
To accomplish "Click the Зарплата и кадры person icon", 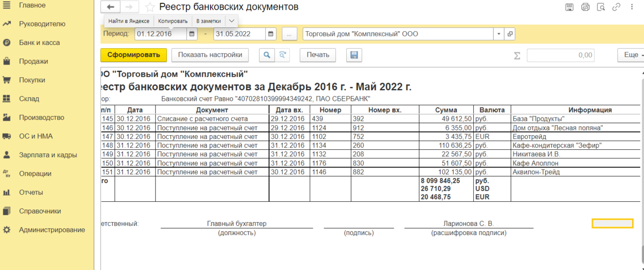I will [7, 155].
